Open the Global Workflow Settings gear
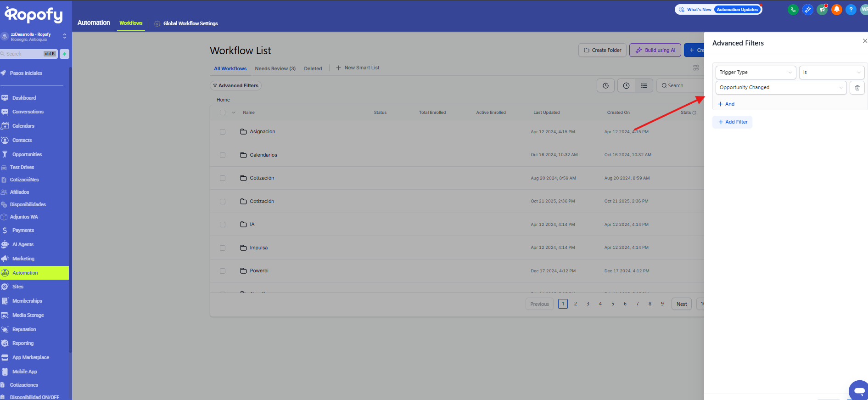This screenshot has width=868, height=400. [157, 23]
